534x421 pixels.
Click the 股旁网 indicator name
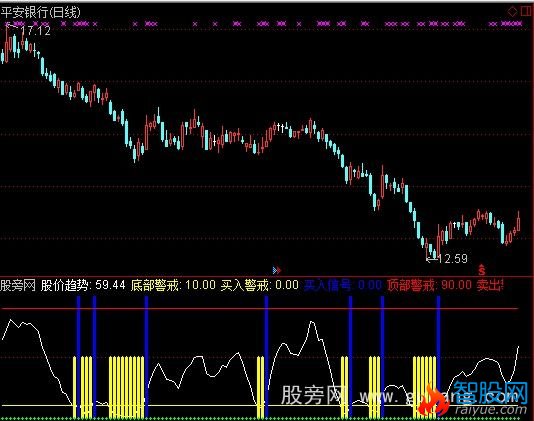tap(18, 285)
